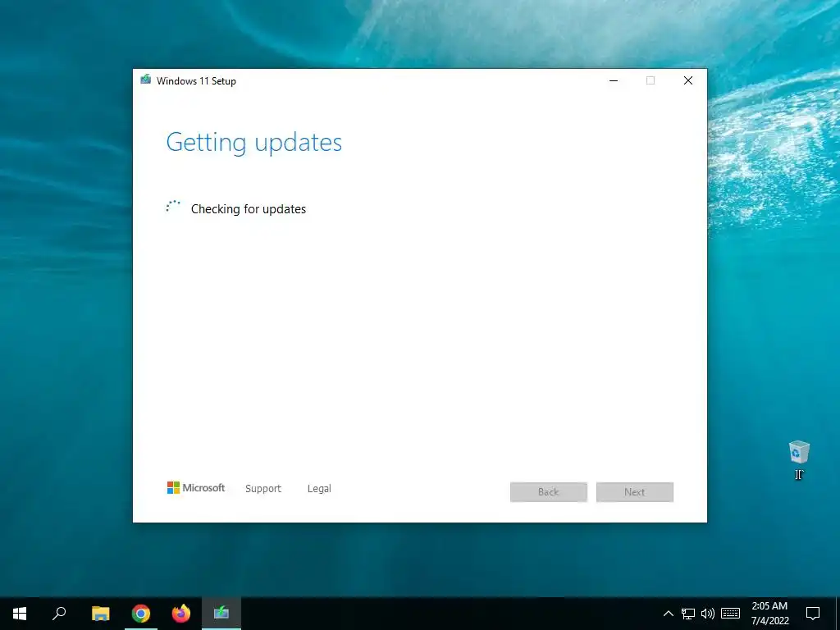Open the Legal link
Viewport: 840px width, 630px height.
click(x=319, y=489)
